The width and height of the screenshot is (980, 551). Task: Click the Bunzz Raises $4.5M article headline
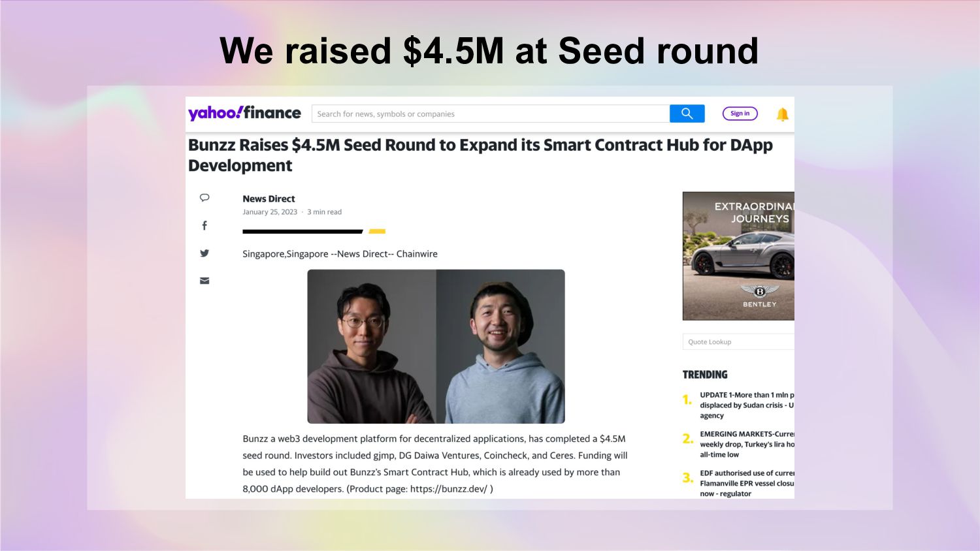480,155
